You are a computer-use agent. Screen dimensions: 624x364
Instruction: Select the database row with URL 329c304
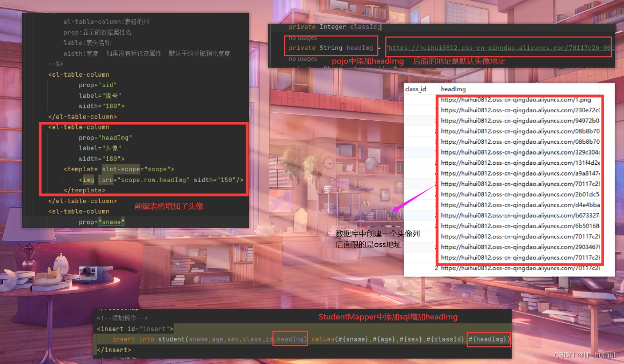coord(520,152)
